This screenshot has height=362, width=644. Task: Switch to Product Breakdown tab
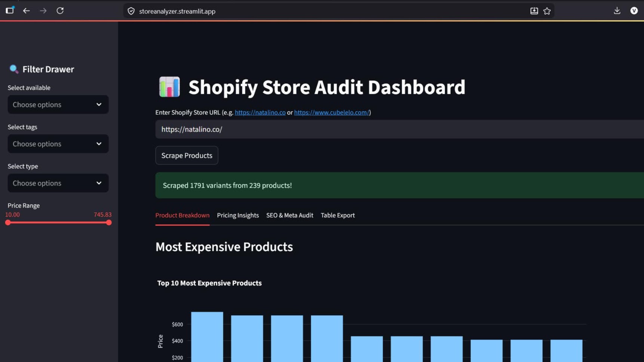coord(183,215)
